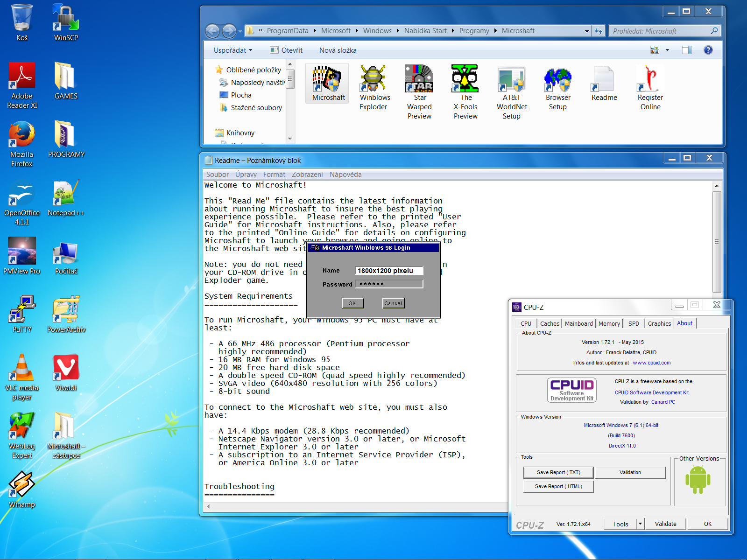Image resolution: width=747 pixels, height=560 pixels.
Task: Click the Android icon in Other Versions
Action: [x=698, y=480]
